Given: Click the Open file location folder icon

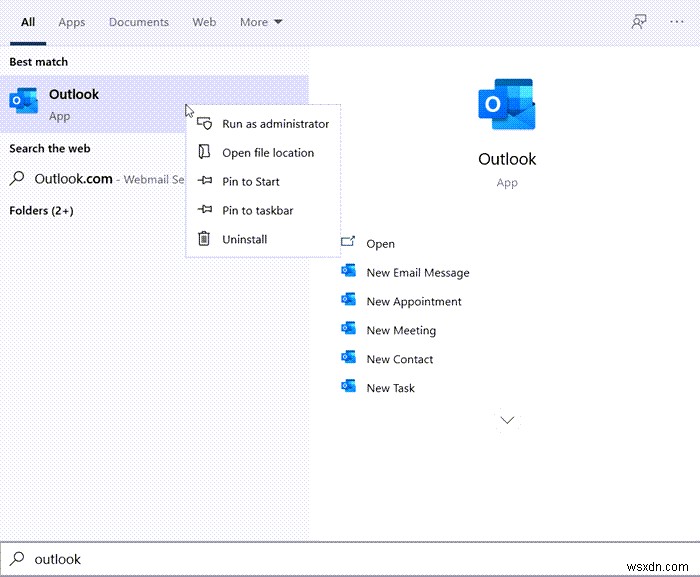Looking at the screenshot, I should [x=204, y=152].
